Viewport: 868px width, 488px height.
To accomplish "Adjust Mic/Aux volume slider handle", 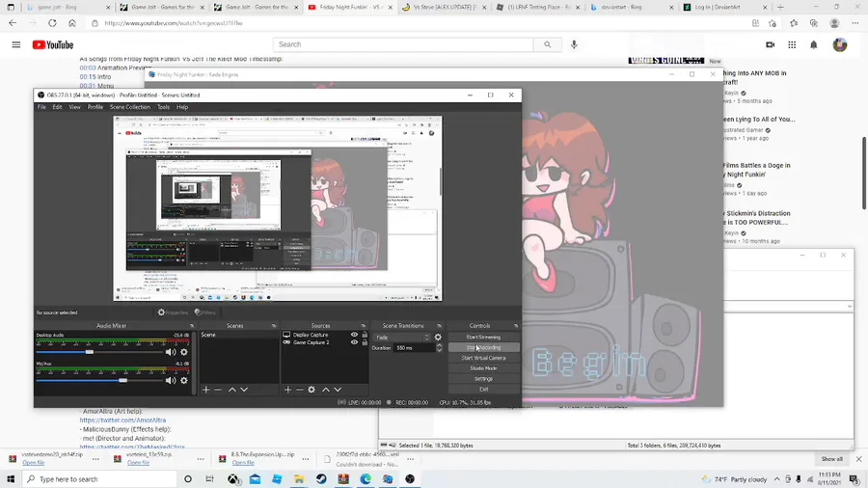I will [x=122, y=381].
